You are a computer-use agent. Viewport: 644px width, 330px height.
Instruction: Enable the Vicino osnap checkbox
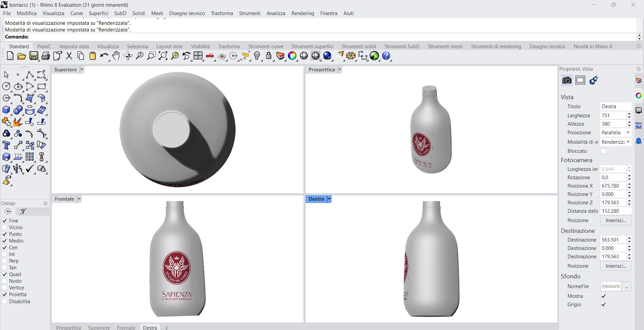click(5, 227)
